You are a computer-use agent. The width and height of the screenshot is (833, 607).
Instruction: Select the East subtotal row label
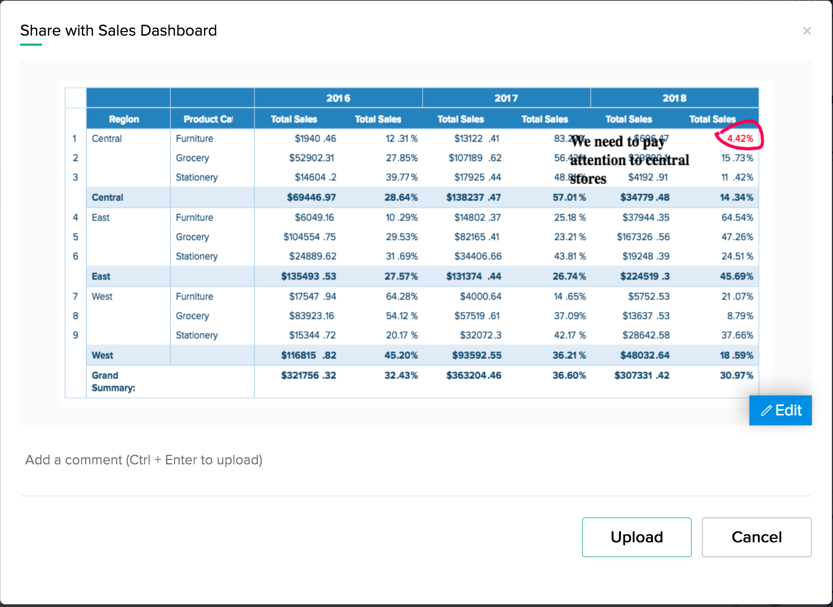102,276
